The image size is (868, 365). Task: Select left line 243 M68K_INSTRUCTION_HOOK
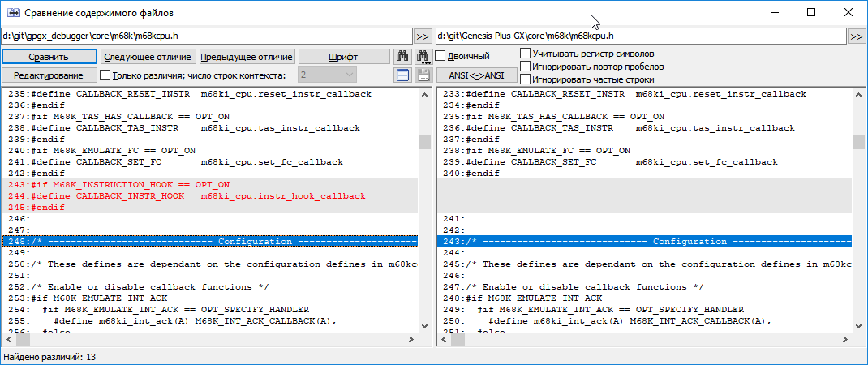(209, 184)
